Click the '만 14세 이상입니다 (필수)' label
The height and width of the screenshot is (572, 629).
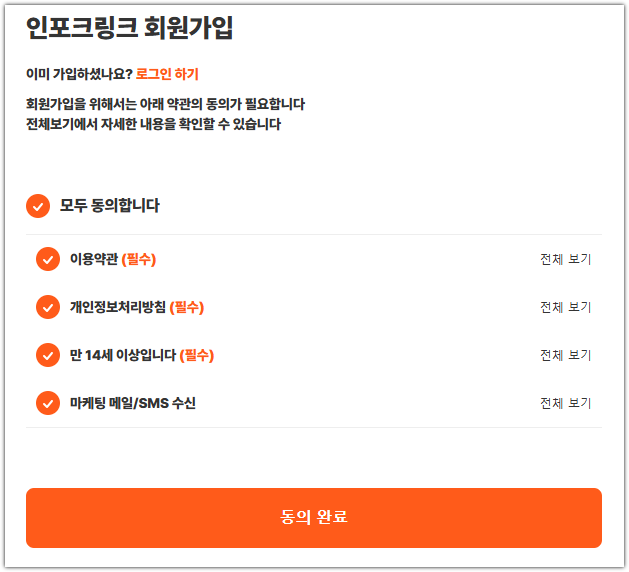point(142,355)
